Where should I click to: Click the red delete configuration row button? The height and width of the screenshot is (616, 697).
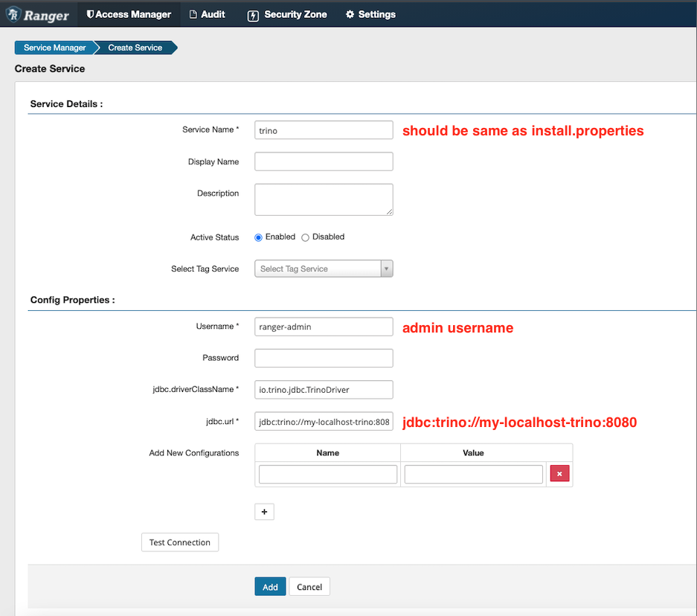[559, 473]
